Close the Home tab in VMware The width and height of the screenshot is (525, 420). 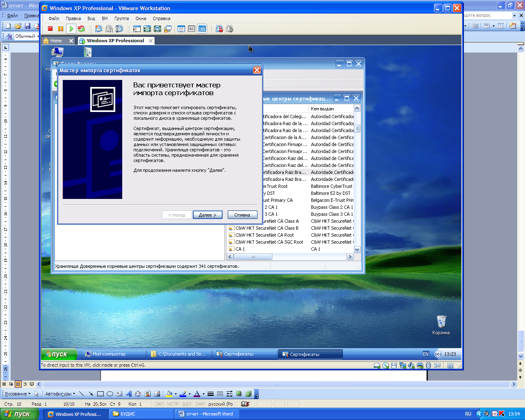pyautogui.click(x=71, y=41)
